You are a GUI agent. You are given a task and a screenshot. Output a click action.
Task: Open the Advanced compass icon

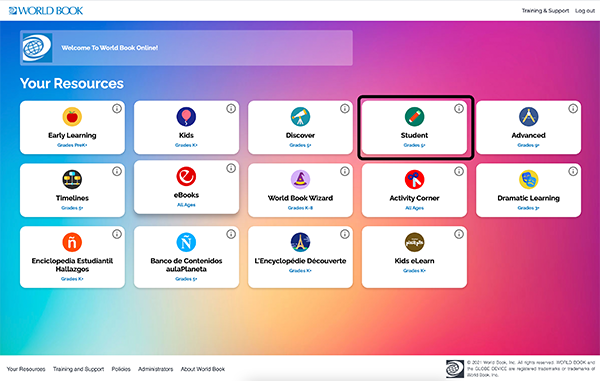pos(528,117)
